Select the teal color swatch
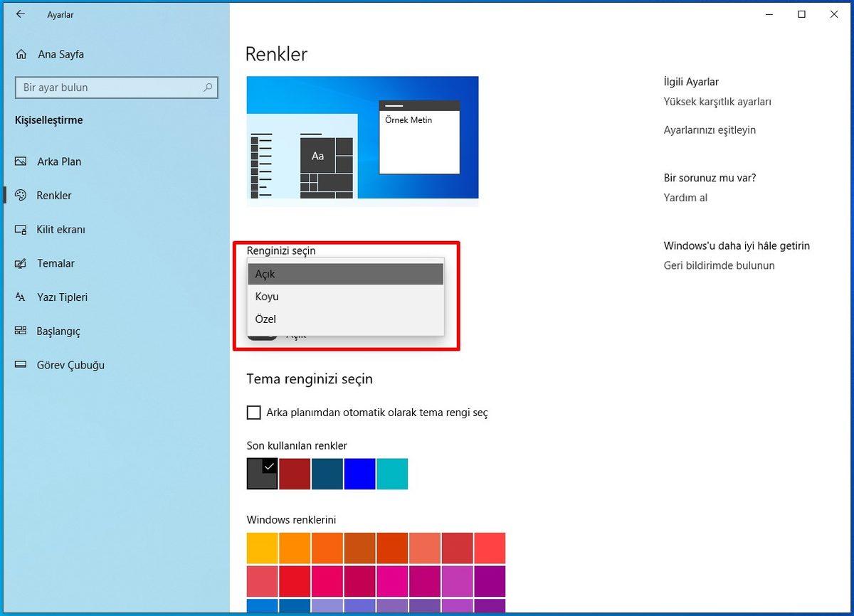This screenshot has width=854, height=616. (x=392, y=474)
